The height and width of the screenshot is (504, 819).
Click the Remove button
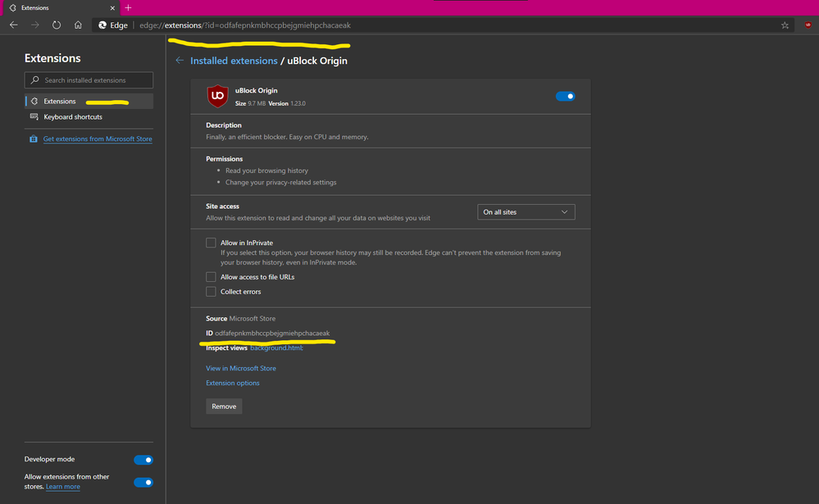(x=224, y=406)
